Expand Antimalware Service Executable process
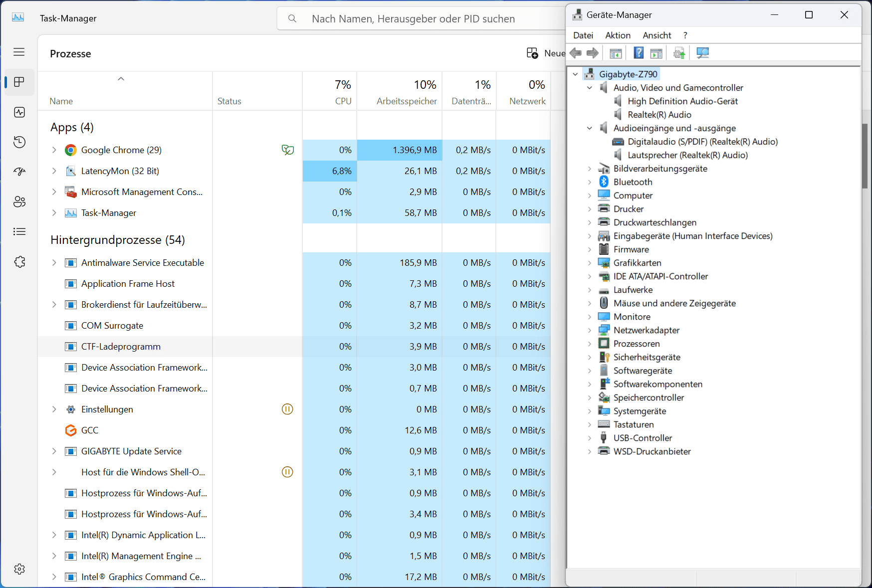The width and height of the screenshot is (872, 588). [54, 262]
